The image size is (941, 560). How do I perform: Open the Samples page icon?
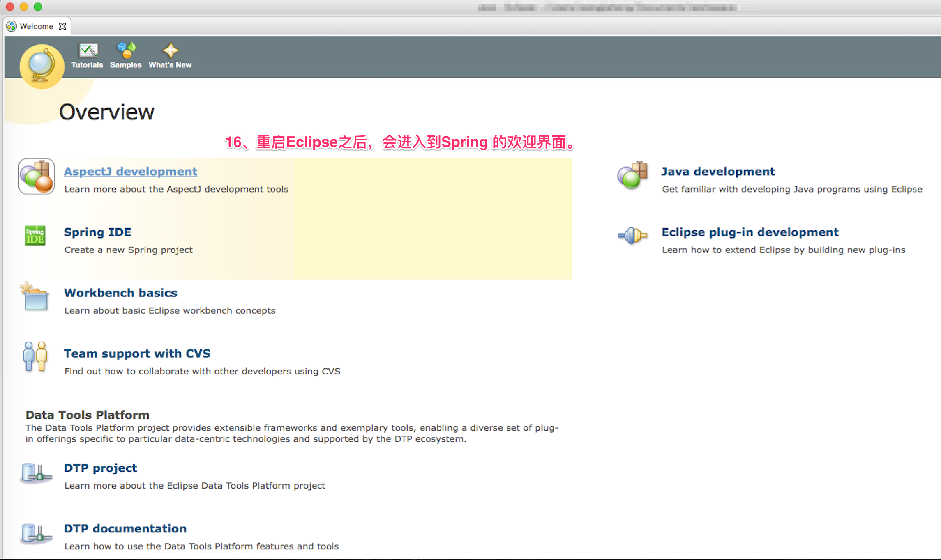[x=126, y=50]
